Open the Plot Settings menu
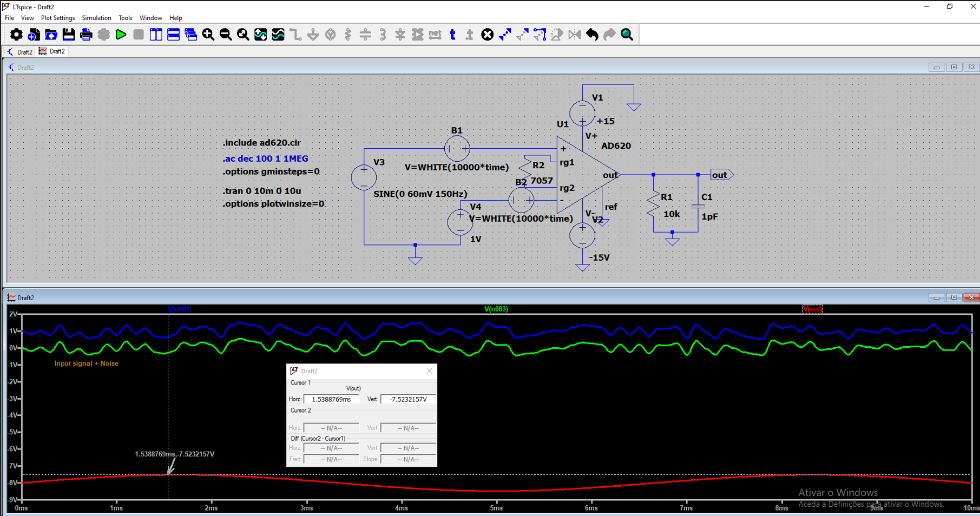Screen dimensions: 980x516 58,18
